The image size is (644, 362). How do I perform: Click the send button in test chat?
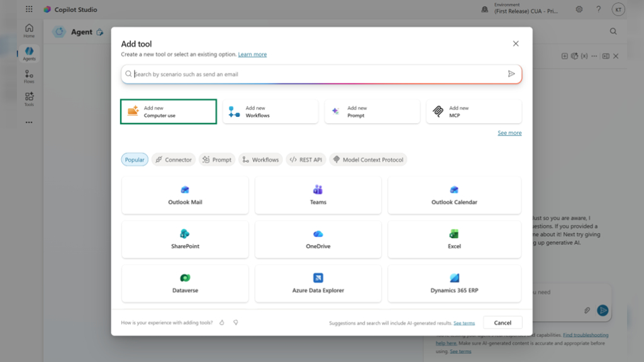602,310
